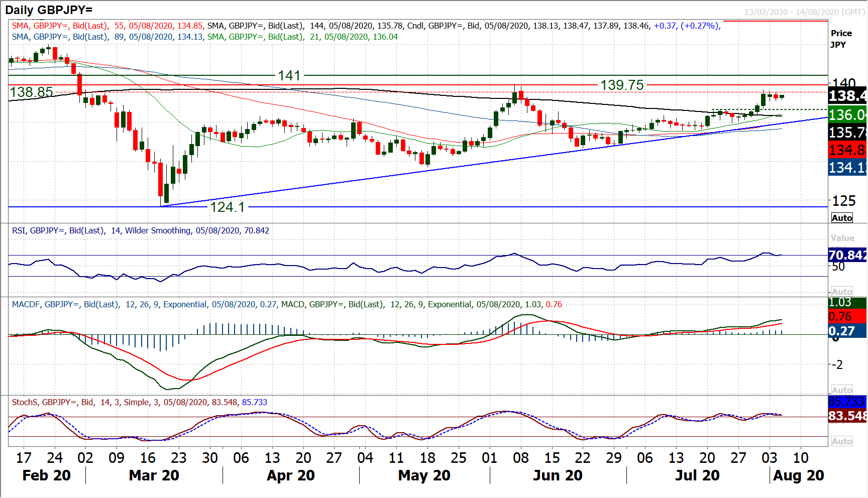Click the RSI indicator legend text
This screenshot has width=868, height=498.
click(x=141, y=230)
